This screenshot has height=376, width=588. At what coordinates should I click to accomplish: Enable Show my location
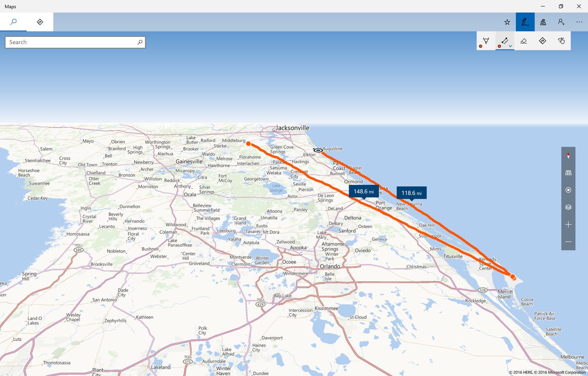[568, 190]
